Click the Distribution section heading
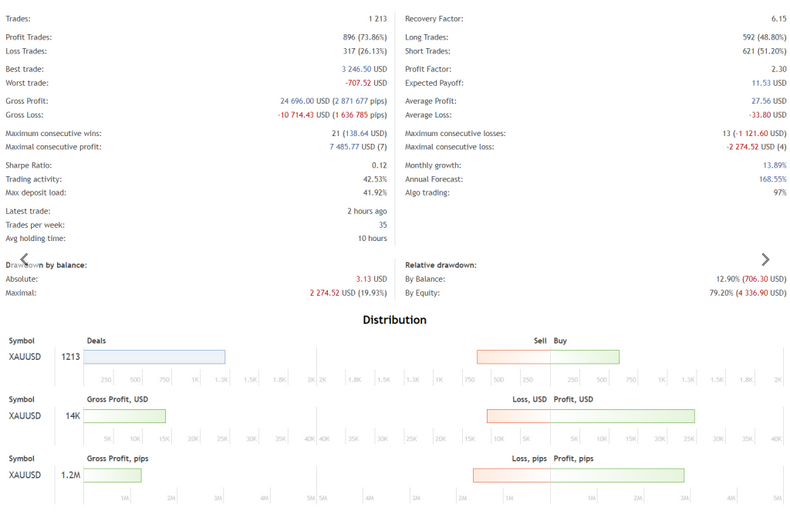790x516 pixels. 394,320
